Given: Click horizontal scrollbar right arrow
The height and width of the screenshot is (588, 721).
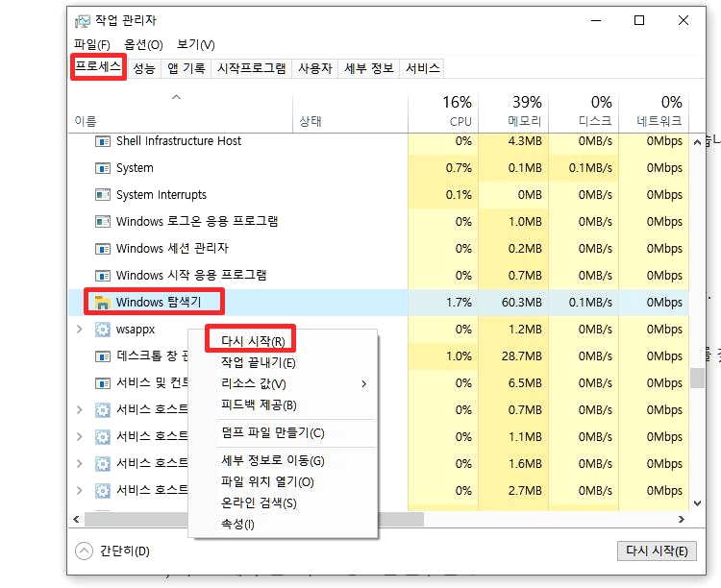Looking at the screenshot, I should (x=682, y=519).
